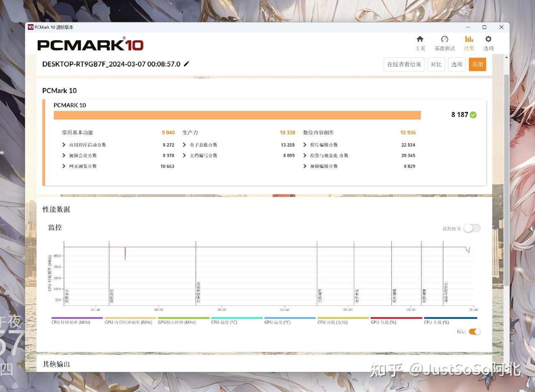Image resolution: width=535 pixels, height=392 pixels.
Task: Click the spreadsheet score 13 205
Action: click(x=288, y=145)
